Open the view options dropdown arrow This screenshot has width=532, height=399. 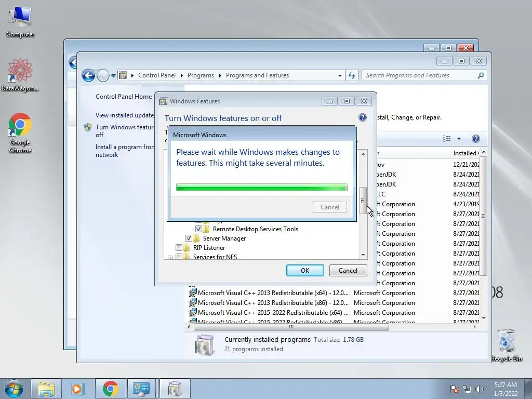[x=459, y=138]
